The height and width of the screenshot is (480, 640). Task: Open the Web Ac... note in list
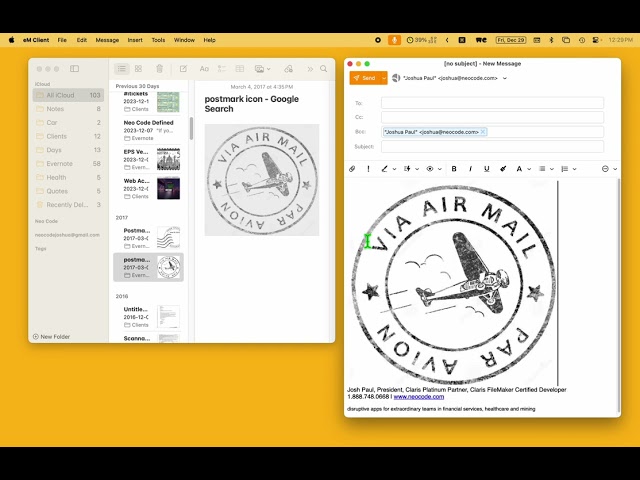[151, 188]
